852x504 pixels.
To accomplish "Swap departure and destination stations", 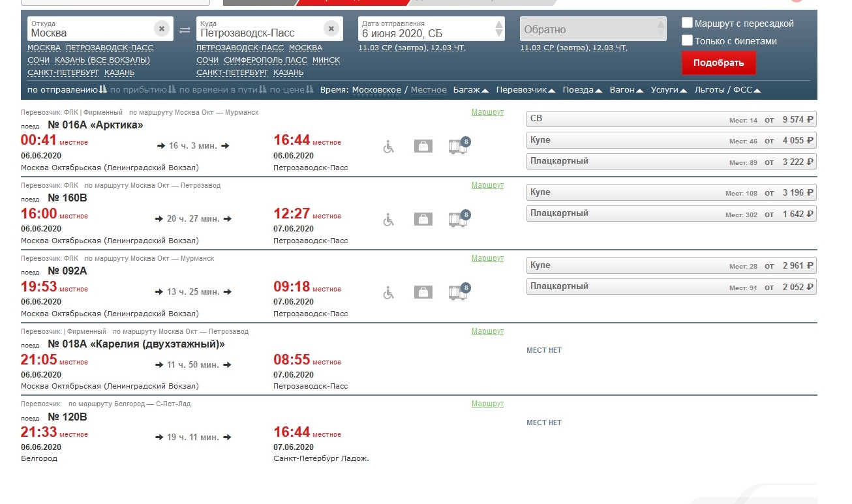I will 185,29.
